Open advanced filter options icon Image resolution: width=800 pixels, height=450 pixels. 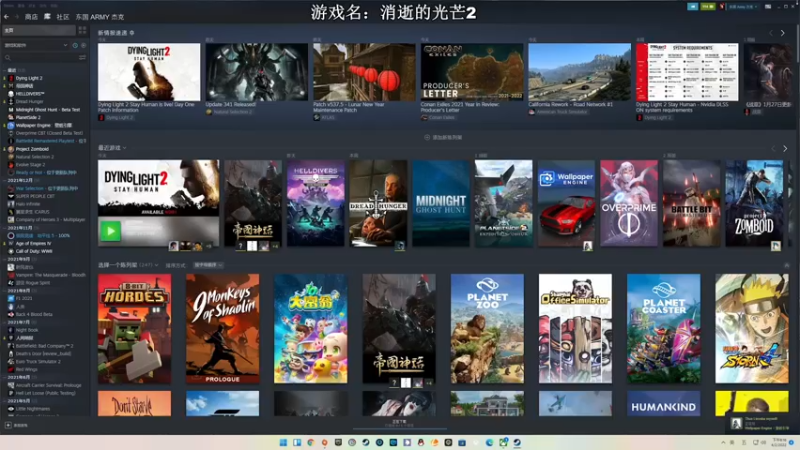click(x=82, y=58)
